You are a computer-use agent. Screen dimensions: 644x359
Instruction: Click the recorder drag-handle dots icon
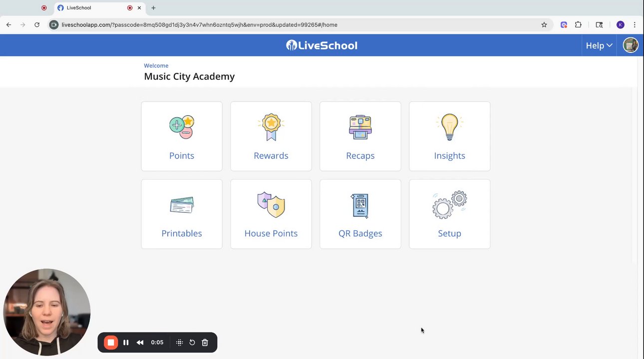coord(180,343)
